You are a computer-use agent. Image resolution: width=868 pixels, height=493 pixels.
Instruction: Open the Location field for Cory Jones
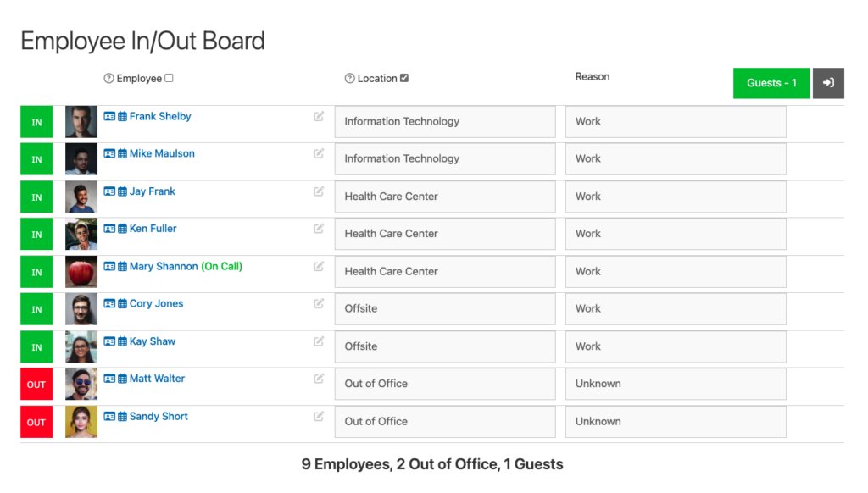(444, 308)
